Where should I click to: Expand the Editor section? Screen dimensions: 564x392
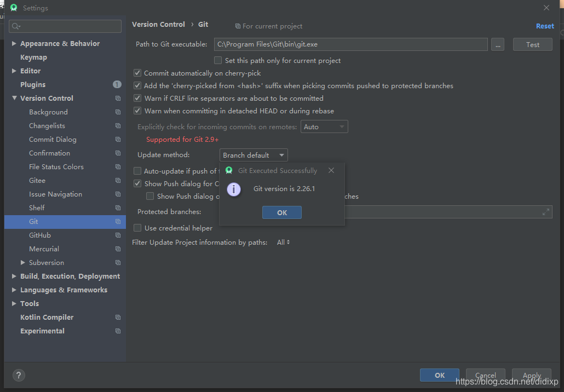pos(14,71)
